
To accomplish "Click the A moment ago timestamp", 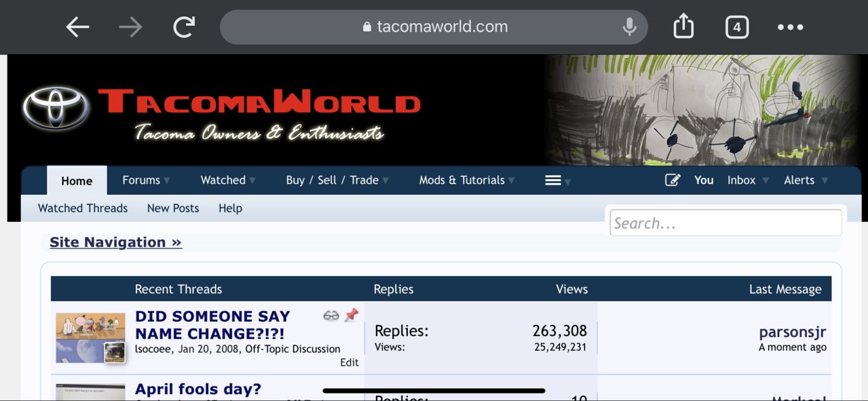I will (x=793, y=347).
